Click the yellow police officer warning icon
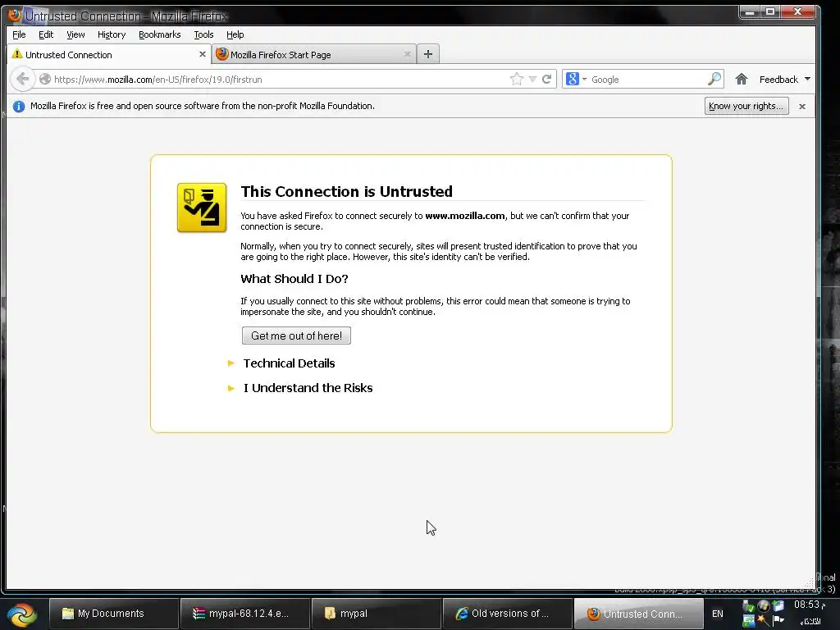 202,208
